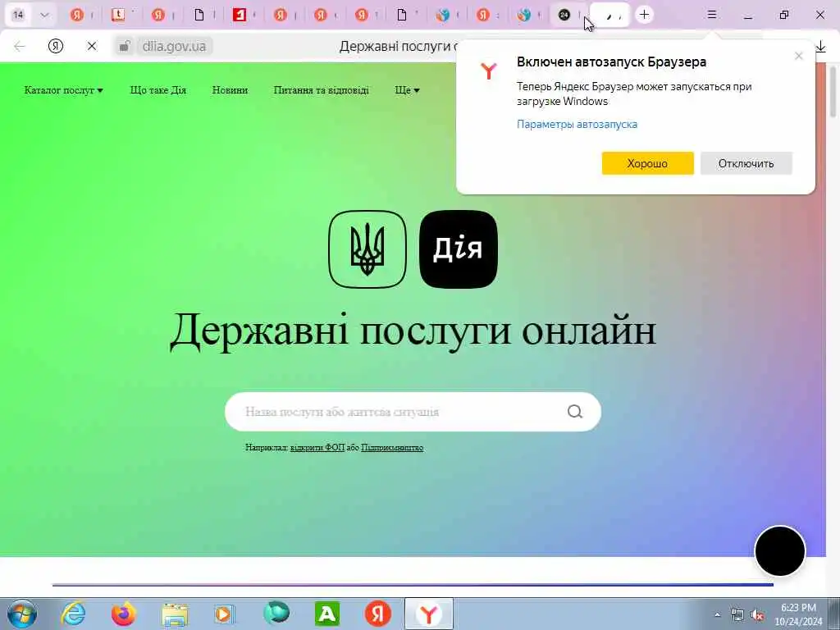Expand the Ще dropdown menu
Viewport: 840px width, 630px height.
pos(407,90)
